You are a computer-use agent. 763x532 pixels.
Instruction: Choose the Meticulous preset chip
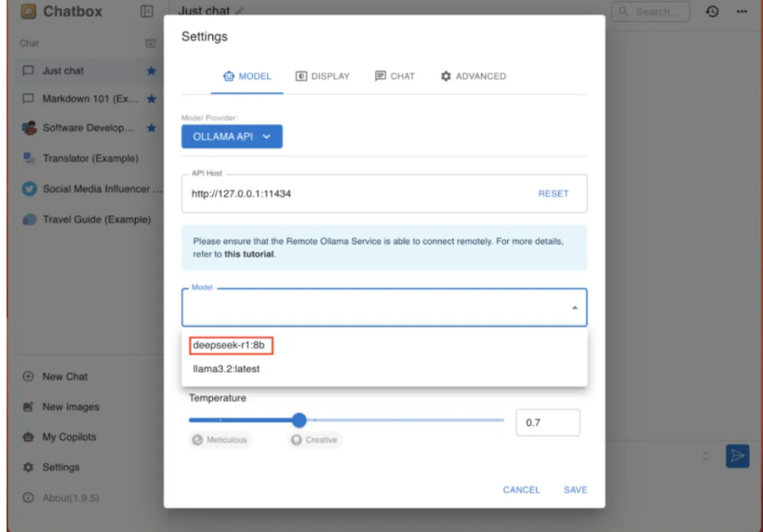click(x=221, y=440)
